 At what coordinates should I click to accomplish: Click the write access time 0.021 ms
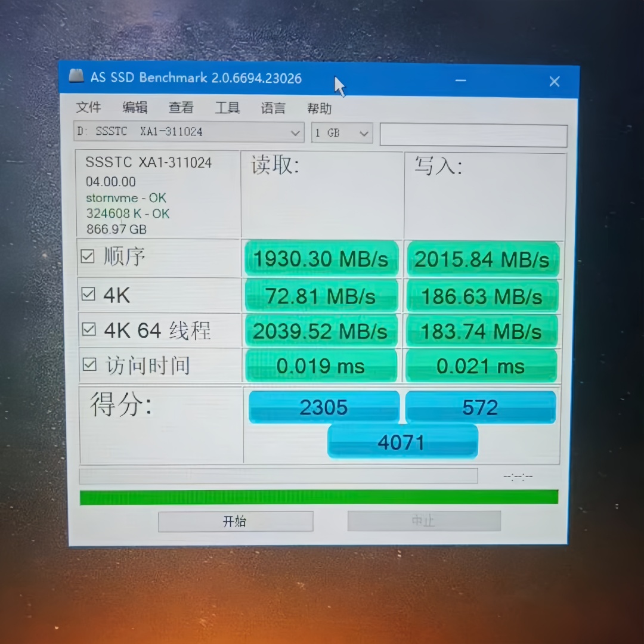click(481, 366)
